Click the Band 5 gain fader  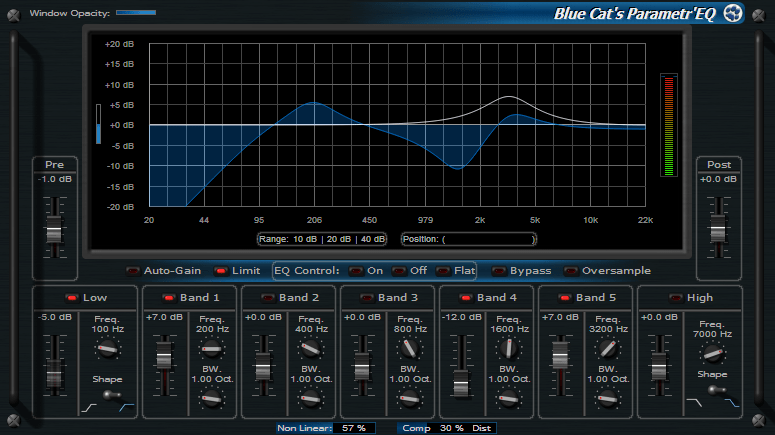tap(560, 355)
